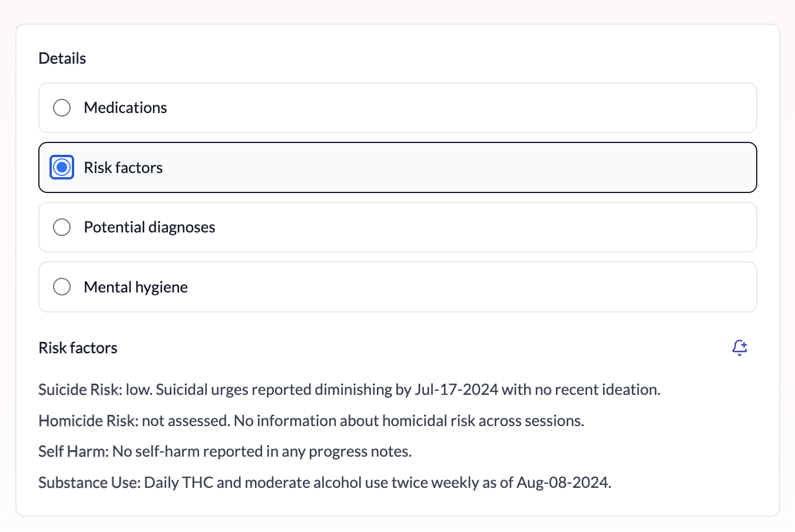Open the Potential diagnoses details option
The width and height of the screenshot is (795, 532).
click(x=397, y=227)
